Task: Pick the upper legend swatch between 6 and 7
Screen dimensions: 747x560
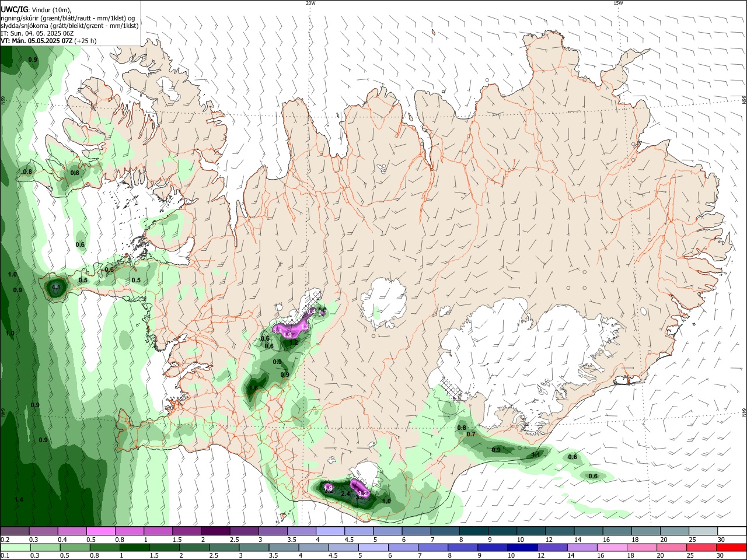Action: tap(416, 531)
